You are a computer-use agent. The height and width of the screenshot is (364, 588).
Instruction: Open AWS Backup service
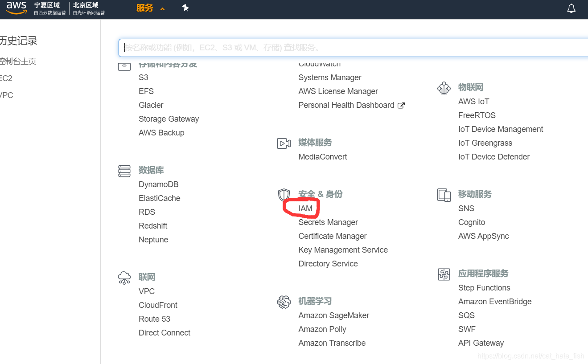click(x=161, y=133)
